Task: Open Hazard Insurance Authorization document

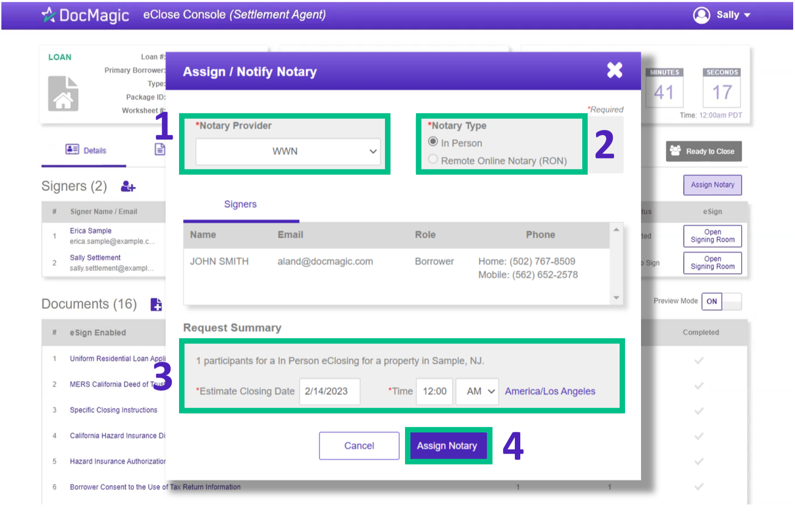Action: [x=118, y=461]
